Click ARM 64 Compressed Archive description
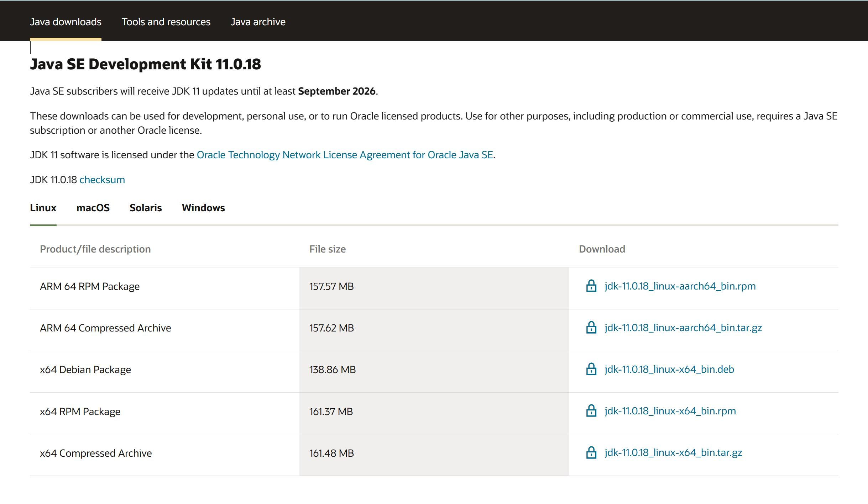 coord(105,328)
